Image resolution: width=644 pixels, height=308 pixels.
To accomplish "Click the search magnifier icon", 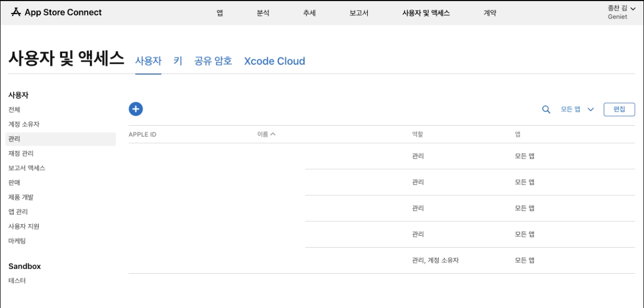I will 546,109.
